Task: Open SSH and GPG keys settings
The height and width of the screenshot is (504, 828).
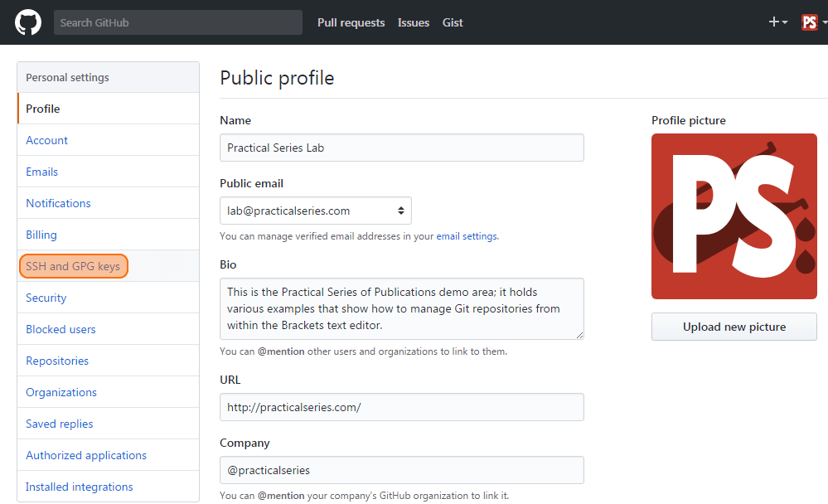Action: (74, 266)
